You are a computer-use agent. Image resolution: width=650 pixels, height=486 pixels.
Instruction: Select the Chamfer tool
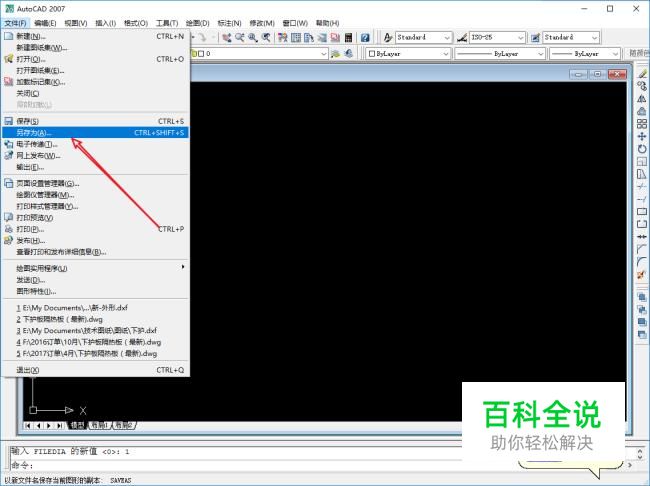coord(642,249)
